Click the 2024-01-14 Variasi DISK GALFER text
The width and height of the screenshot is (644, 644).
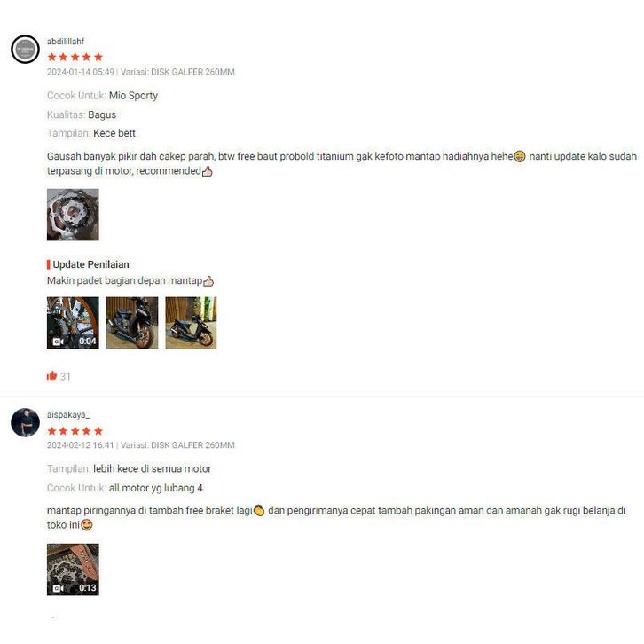click(x=140, y=72)
